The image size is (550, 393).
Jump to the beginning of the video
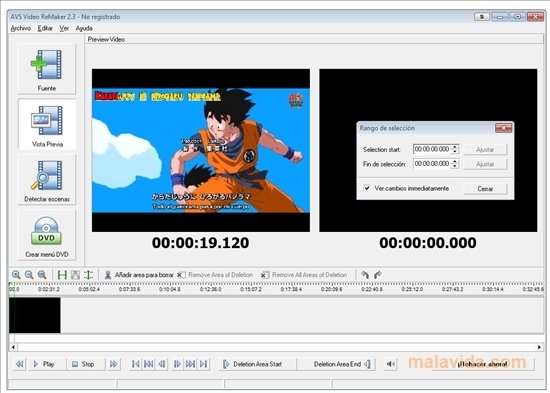point(135,364)
